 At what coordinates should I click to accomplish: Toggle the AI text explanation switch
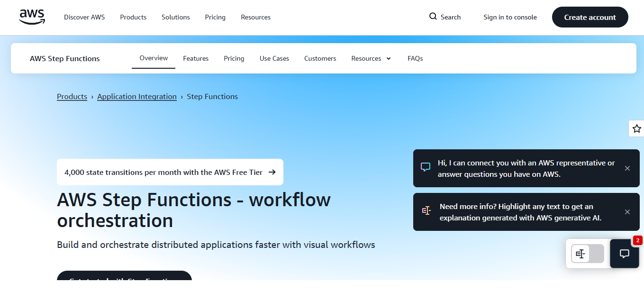click(x=587, y=254)
